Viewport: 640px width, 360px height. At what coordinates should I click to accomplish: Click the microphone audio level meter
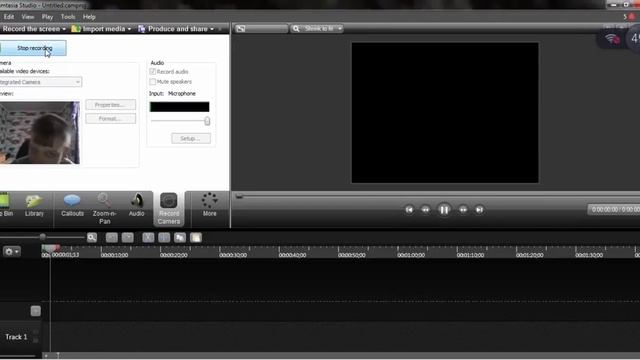(x=180, y=107)
